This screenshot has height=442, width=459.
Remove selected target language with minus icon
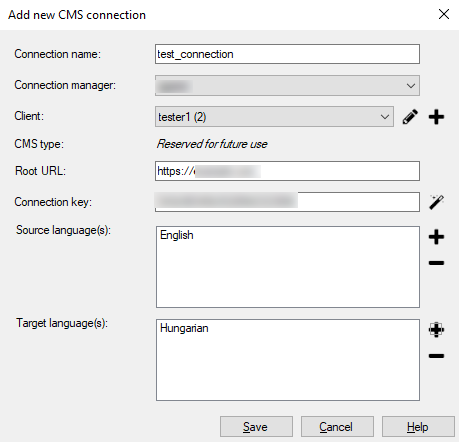click(436, 356)
